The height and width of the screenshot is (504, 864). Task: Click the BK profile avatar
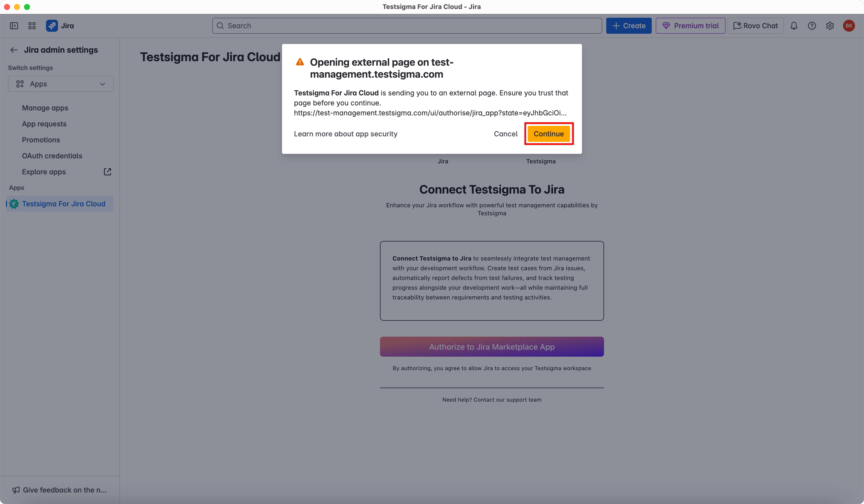coord(848,26)
